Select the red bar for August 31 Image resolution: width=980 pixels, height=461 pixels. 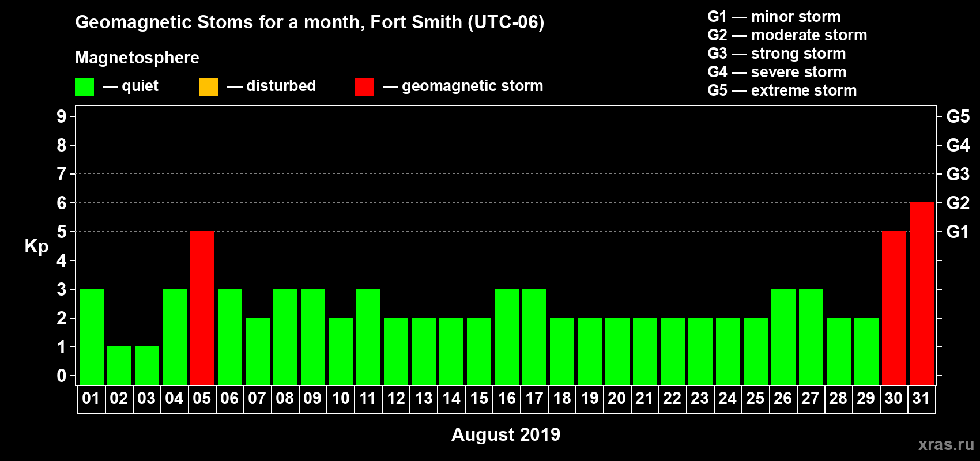point(922,294)
